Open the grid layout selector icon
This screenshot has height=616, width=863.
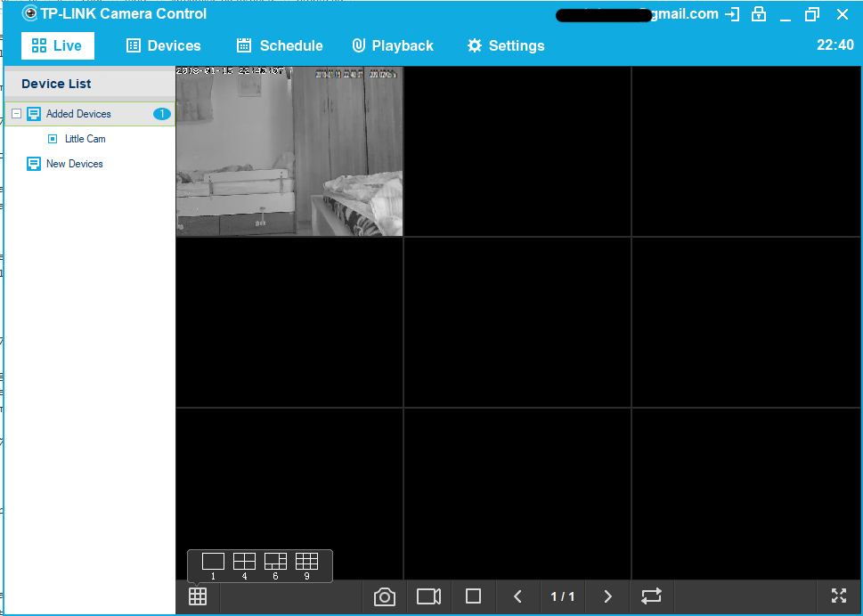(198, 596)
